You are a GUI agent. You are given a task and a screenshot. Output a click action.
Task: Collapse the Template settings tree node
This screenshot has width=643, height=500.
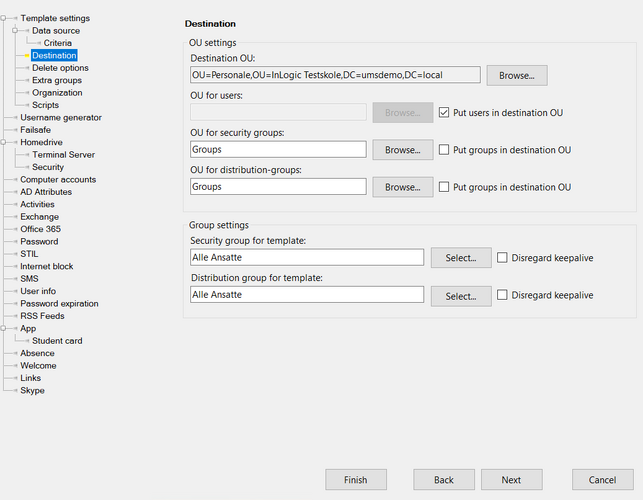click(x=5, y=18)
